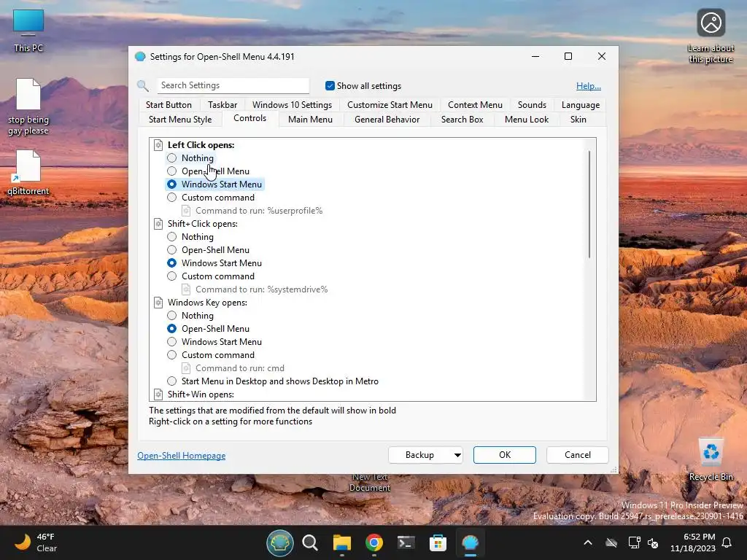Image resolution: width=747 pixels, height=560 pixels.
Task: Select Custom command under Left Click opens
Action: point(211,198)
